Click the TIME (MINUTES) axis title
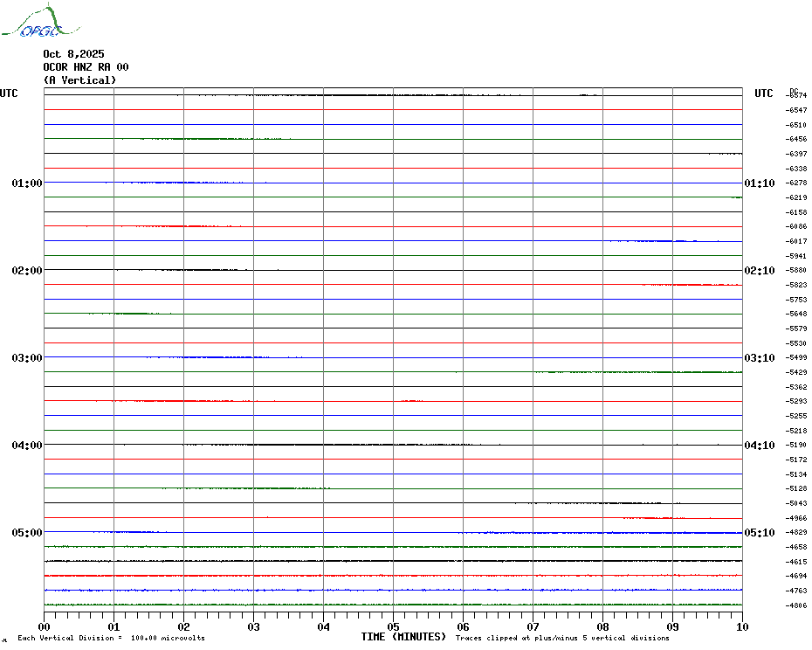The height and width of the screenshot is (650, 812). coord(403,637)
